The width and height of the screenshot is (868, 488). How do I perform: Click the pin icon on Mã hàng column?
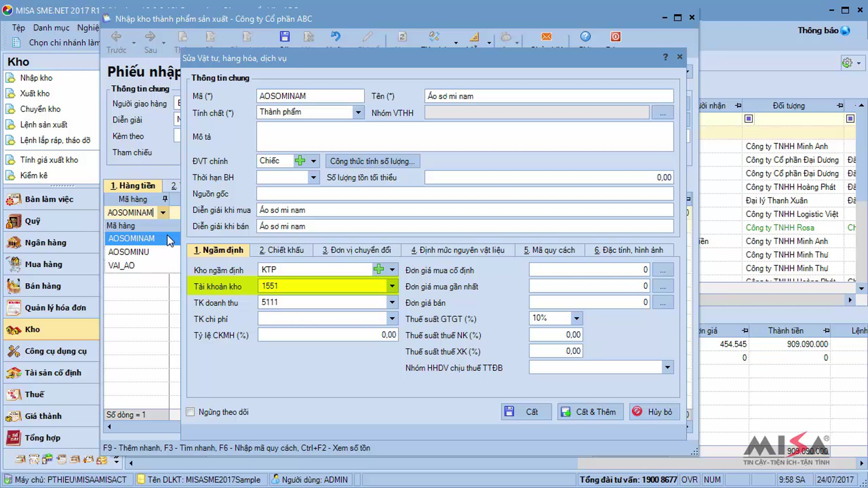pyautogui.click(x=165, y=199)
